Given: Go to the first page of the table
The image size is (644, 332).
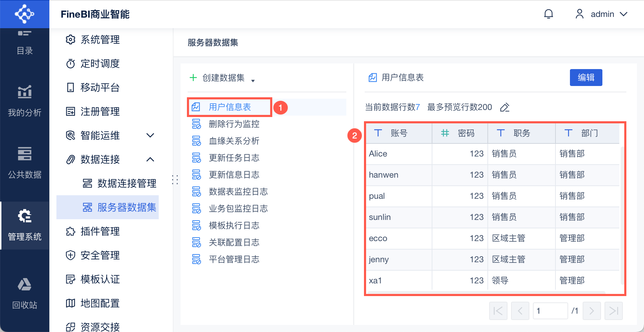Looking at the screenshot, I should [x=498, y=311].
